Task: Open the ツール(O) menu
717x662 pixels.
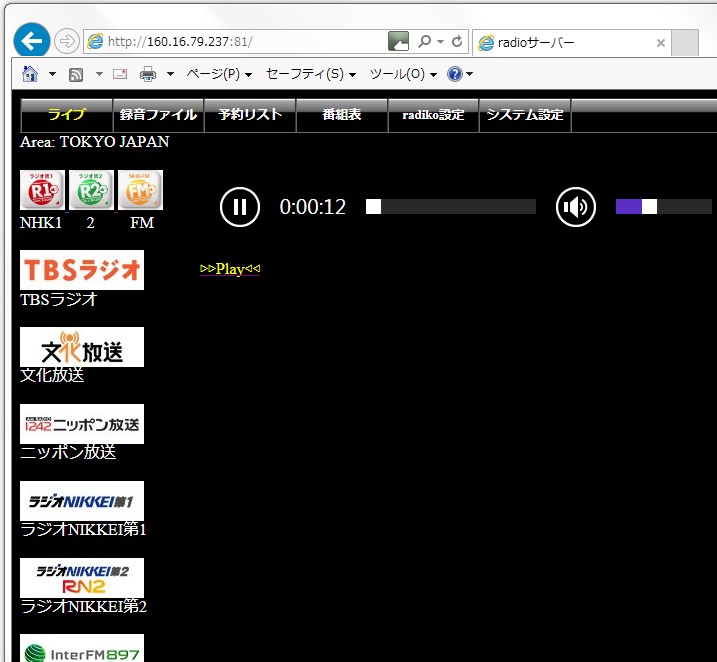Action: [x=403, y=74]
